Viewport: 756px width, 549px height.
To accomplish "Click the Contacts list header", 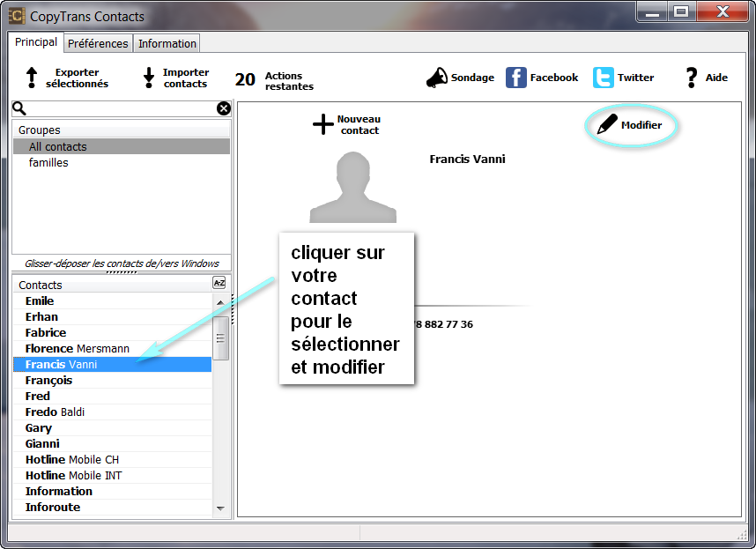I will pos(112,285).
